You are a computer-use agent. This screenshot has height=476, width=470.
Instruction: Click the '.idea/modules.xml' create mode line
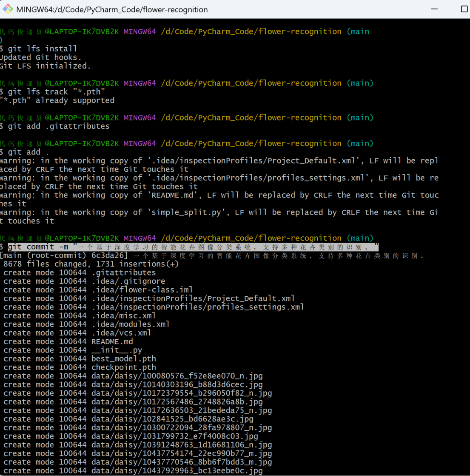coord(86,324)
